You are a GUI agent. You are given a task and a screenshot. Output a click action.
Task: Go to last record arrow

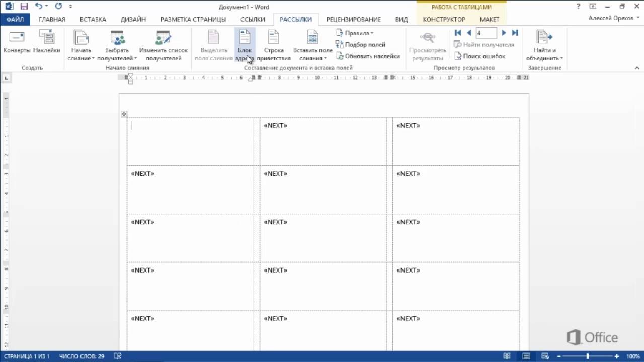pyautogui.click(x=515, y=33)
